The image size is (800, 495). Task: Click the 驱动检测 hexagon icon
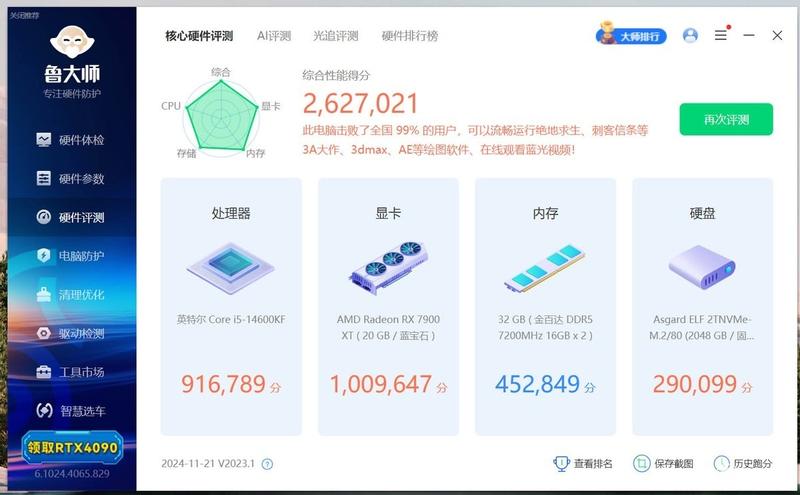click(44, 333)
